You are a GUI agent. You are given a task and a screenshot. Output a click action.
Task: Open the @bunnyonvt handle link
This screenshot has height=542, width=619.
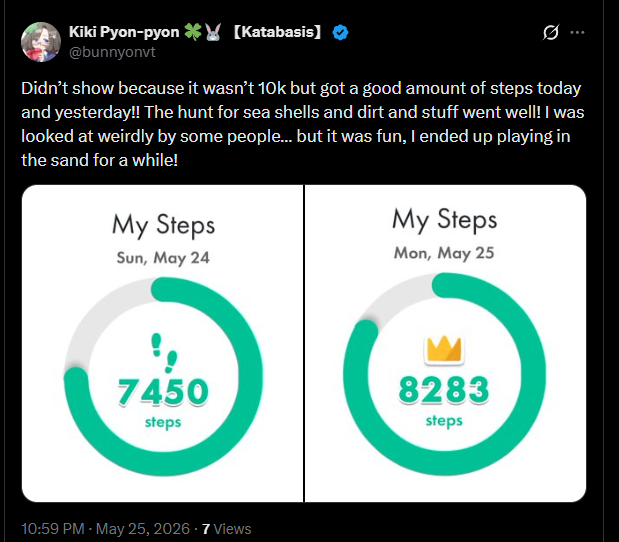tap(112, 52)
